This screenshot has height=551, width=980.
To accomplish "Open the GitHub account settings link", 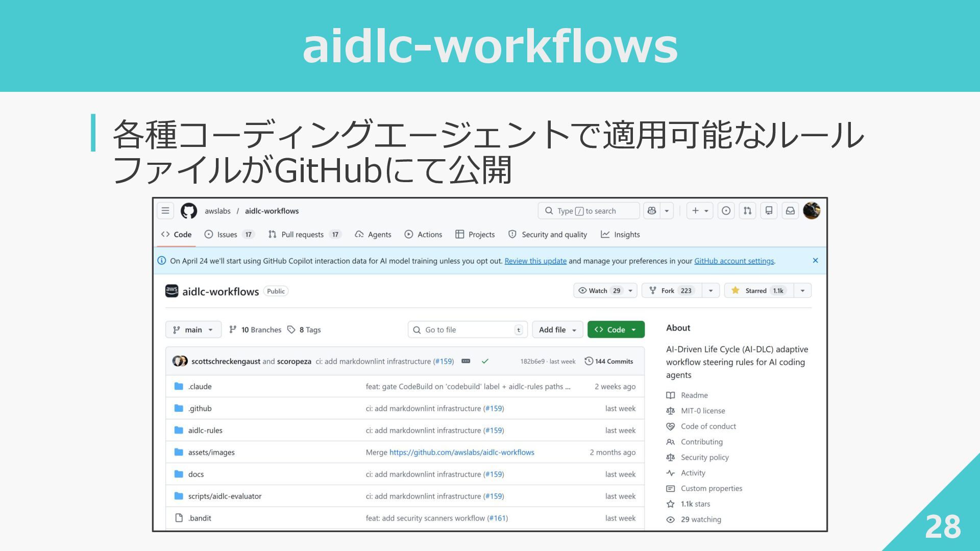I will [x=734, y=261].
